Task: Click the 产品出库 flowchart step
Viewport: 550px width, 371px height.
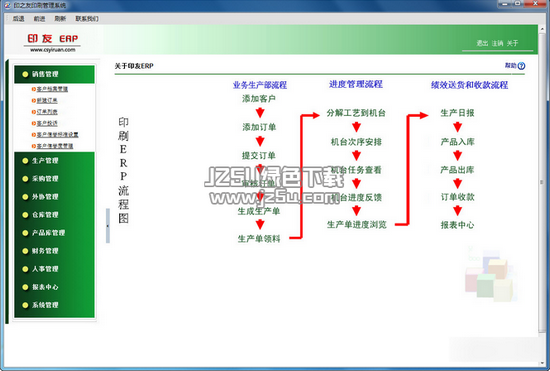Action: pyautogui.click(x=457, y=170)
